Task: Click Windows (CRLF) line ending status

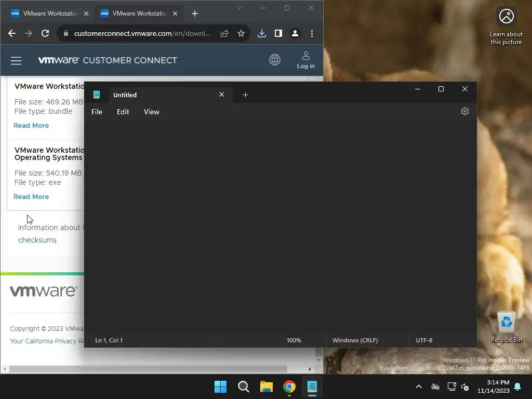Action: click(355, 340)
